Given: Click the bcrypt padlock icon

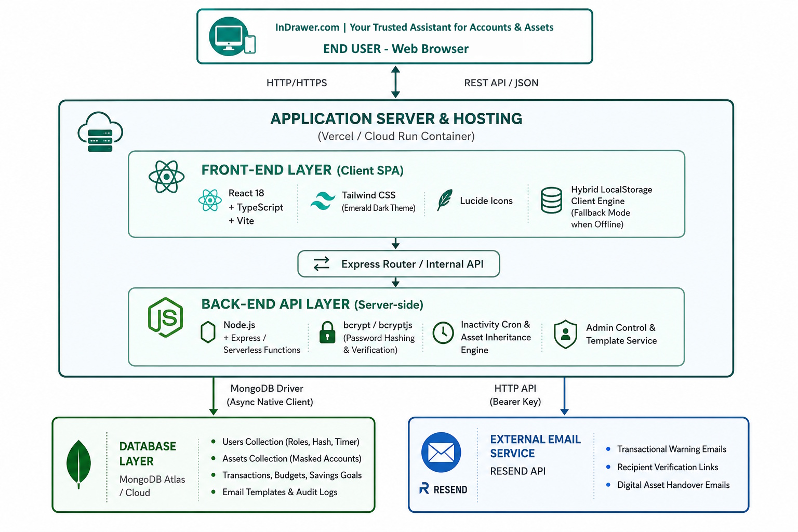Looking at the screenshot, I should (327, 332).
